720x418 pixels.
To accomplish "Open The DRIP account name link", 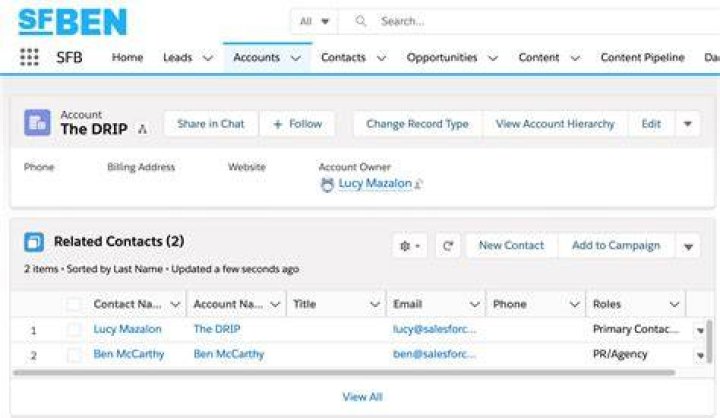I will click(x=217, y=329).
